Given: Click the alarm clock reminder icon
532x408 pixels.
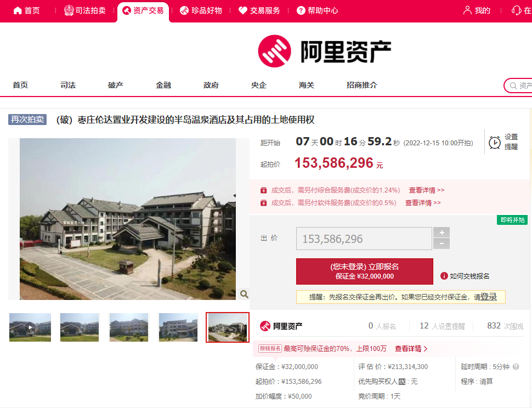Looking at the screenshot, I should point(495,142).
